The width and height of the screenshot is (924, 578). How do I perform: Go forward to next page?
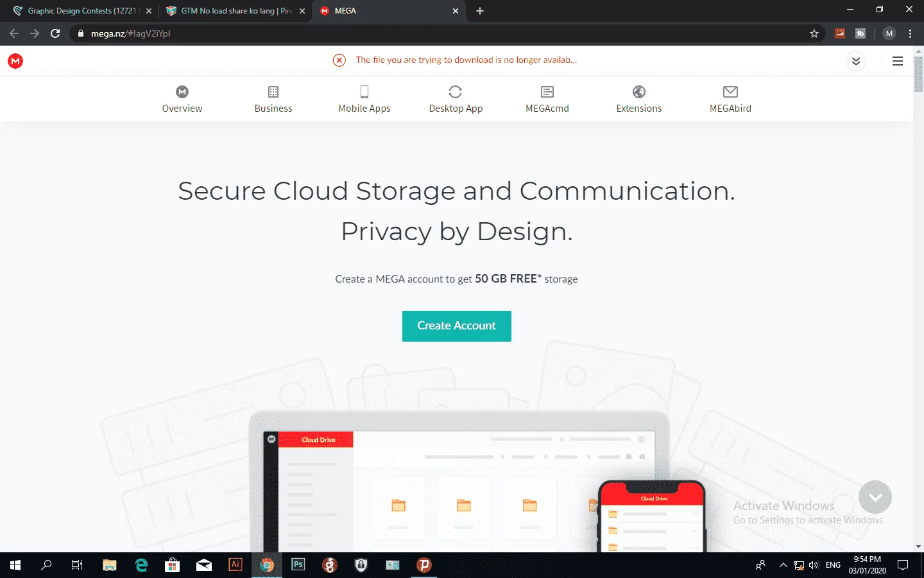pyautogui.click(x=35, y=33)
